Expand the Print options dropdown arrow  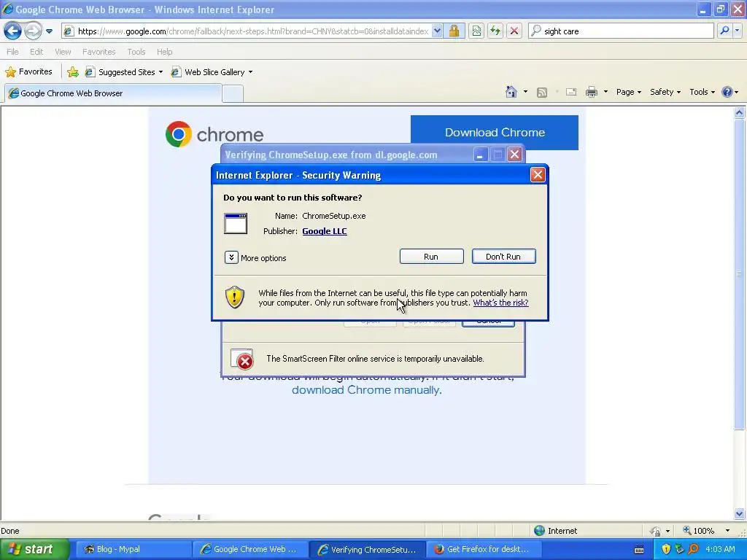pos(605,92)
